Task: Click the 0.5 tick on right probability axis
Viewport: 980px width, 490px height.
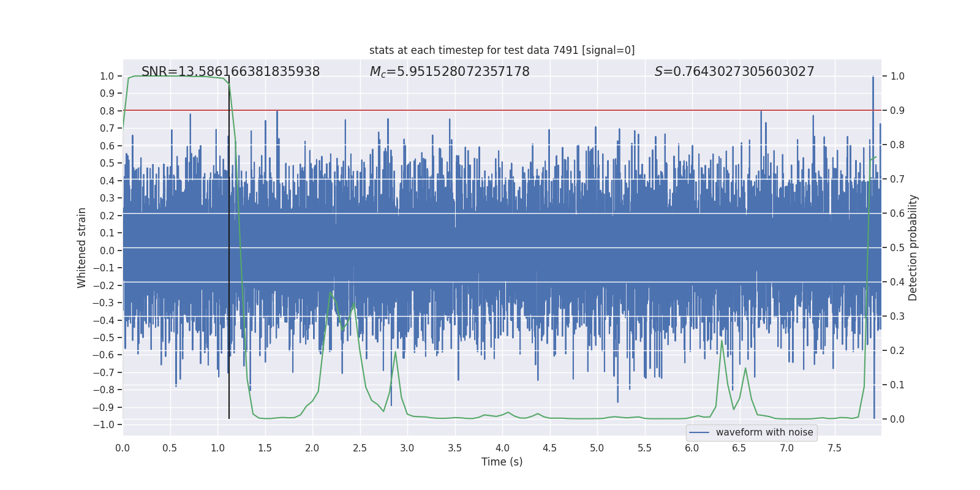Action: pyautogui.click(x=897, y=248)
